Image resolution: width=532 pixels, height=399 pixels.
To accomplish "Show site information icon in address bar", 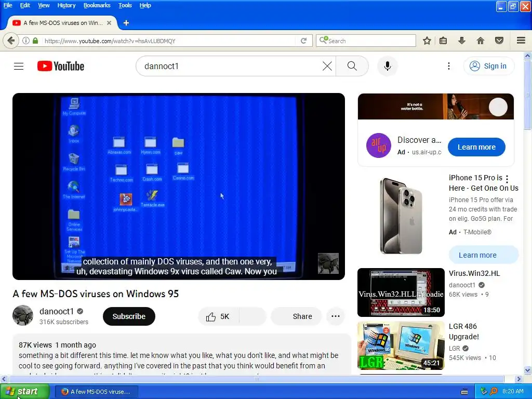I will click(x=26, y=41).
